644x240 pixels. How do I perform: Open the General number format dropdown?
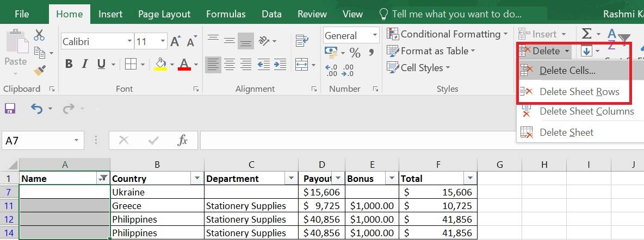pyautogui.click(x=375, y=36)
